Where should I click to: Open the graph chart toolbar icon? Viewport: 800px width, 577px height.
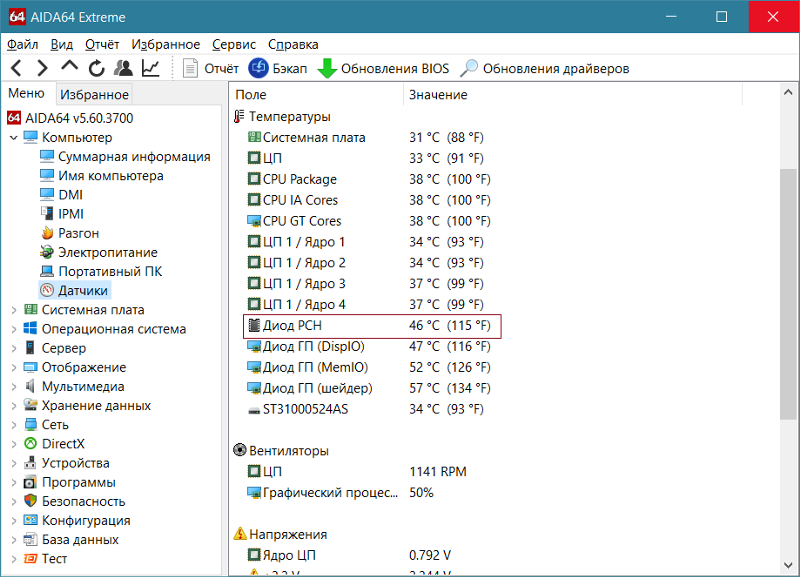[x=151, y=68]
